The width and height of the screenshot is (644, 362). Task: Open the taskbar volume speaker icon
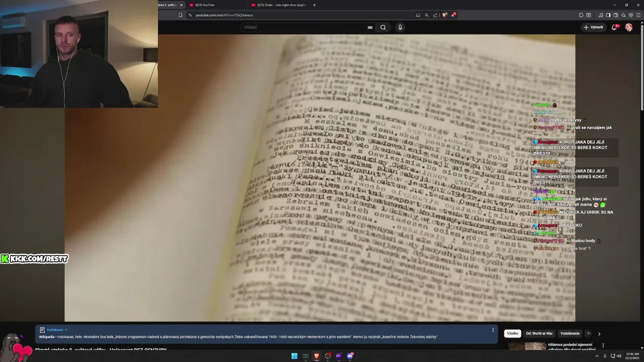pos(619,356)
